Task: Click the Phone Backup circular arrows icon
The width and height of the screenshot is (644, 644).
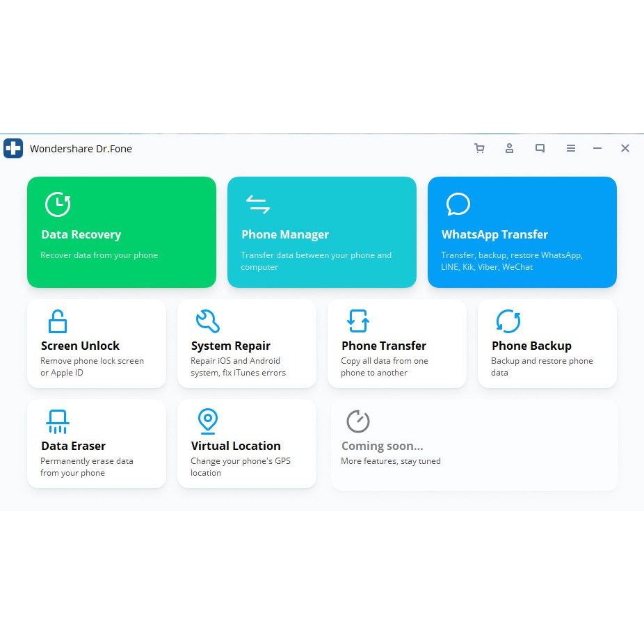Action: coord(508,321)
